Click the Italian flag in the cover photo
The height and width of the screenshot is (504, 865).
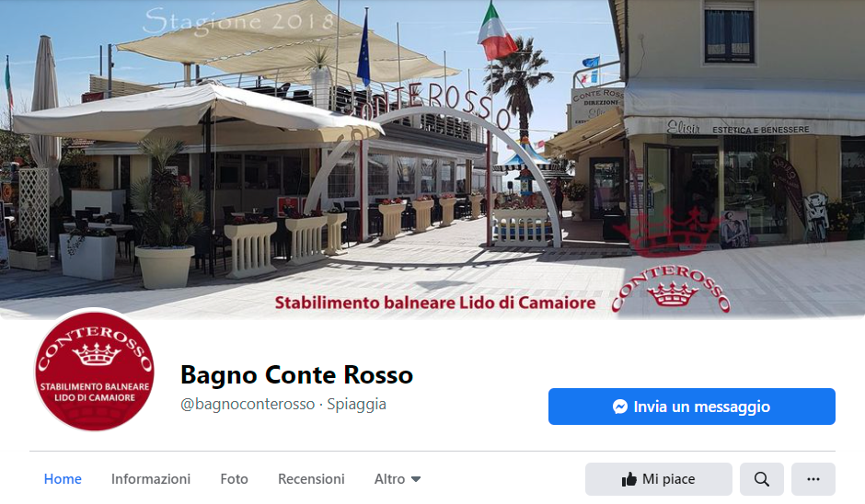[x=497, y=31]
